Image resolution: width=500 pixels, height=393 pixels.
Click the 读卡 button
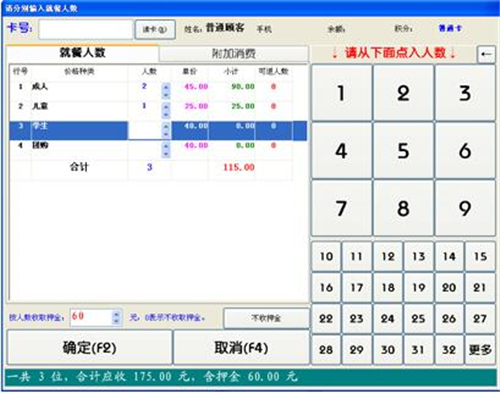coord(155,30)
